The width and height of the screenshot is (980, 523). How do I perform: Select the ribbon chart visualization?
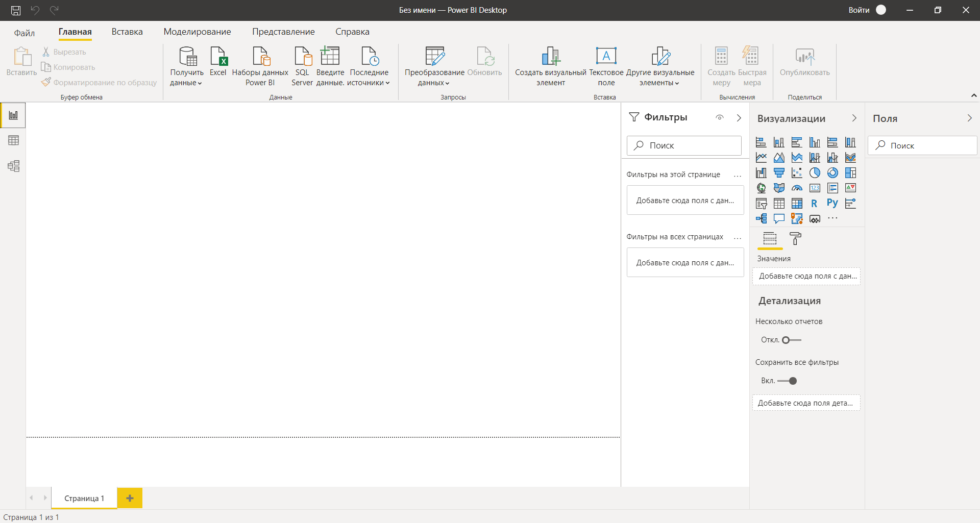point(850,158)
